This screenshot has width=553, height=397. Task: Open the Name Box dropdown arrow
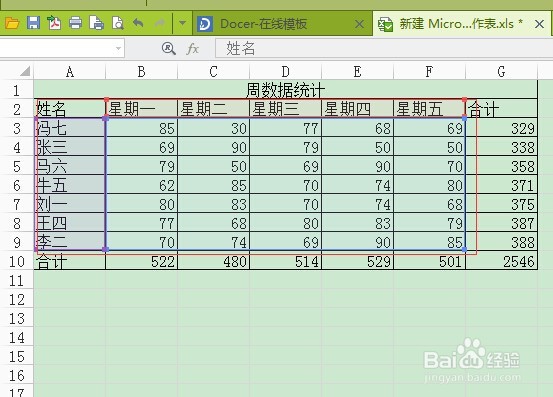118,48
